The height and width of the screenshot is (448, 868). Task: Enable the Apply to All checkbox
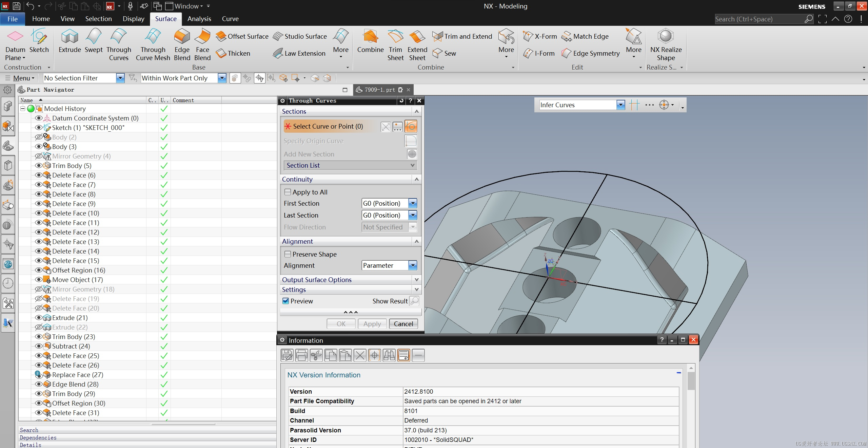click(x=288, y=192)
